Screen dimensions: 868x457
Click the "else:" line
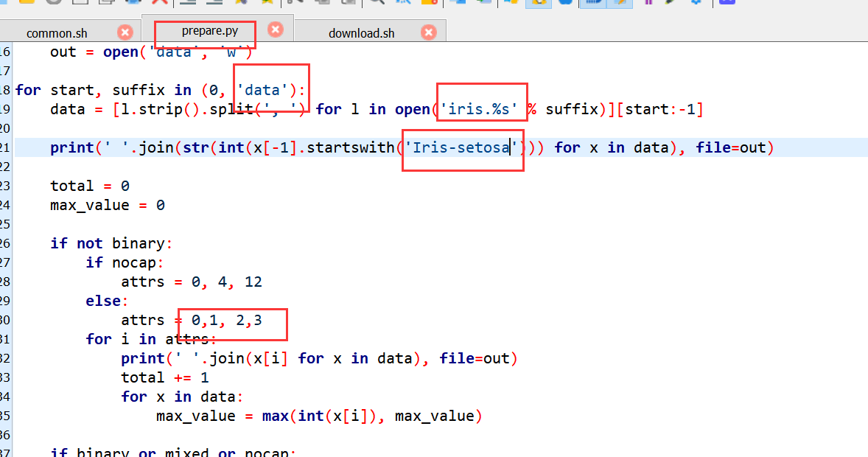click(107, 301)
